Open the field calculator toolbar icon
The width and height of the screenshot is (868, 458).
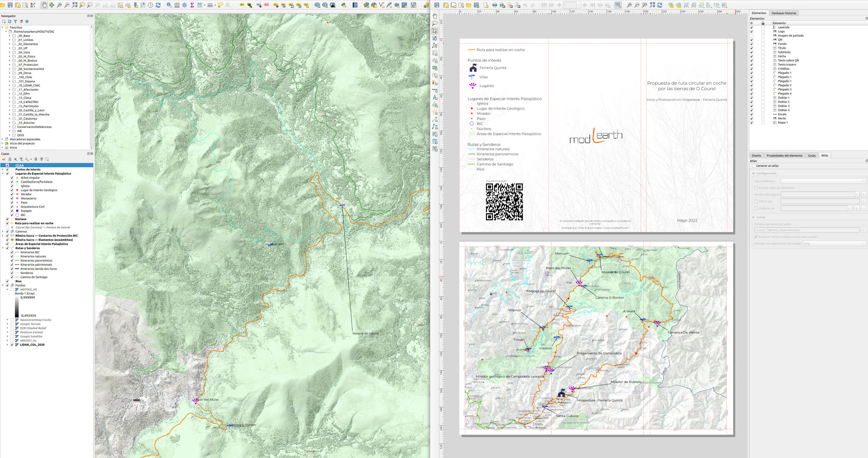pyautogui.click(x=177, y=5)
